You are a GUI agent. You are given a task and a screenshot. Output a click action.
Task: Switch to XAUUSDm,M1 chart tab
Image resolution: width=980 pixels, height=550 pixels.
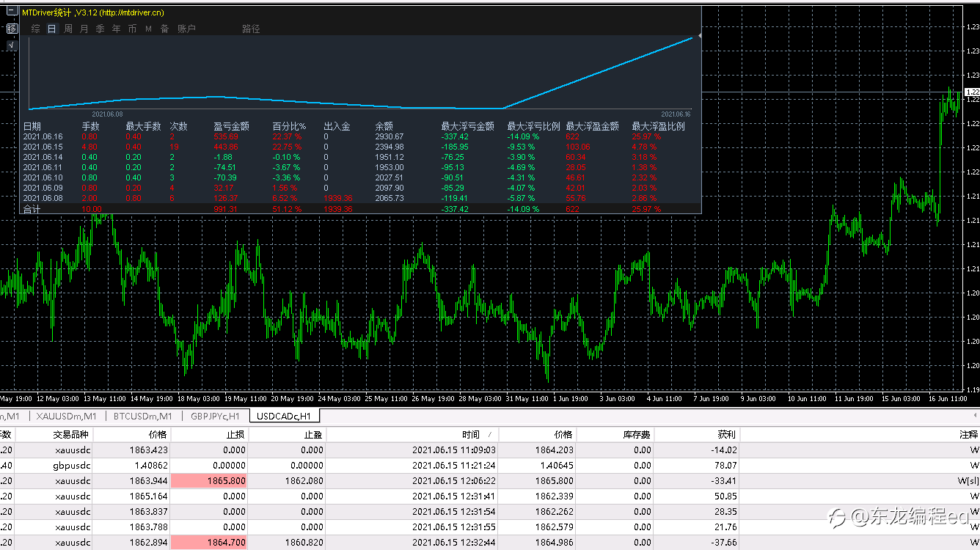click(x=67, y=416)
